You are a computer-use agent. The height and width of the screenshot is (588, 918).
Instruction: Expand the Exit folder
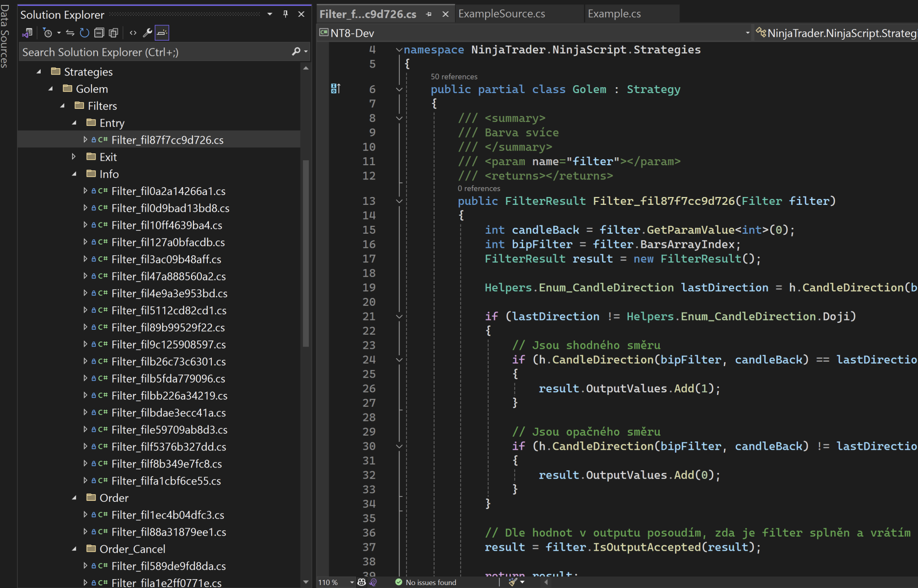click(74, 157)
